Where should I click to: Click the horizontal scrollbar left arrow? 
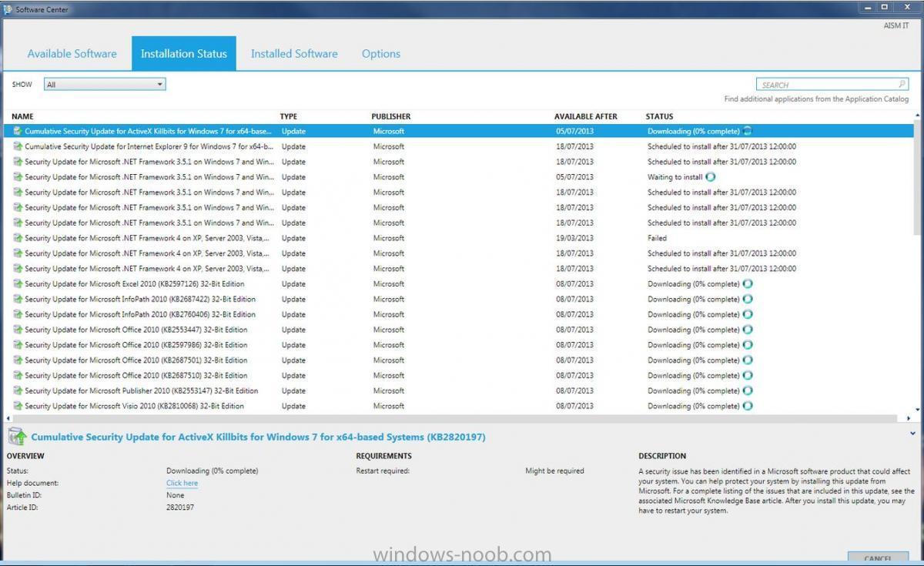[x=8, y=418]
